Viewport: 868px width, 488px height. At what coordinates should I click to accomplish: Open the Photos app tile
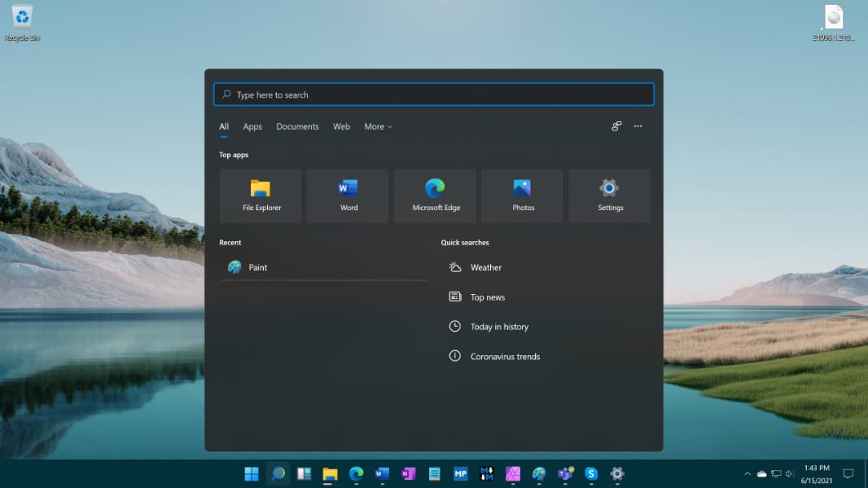point(522,196)
